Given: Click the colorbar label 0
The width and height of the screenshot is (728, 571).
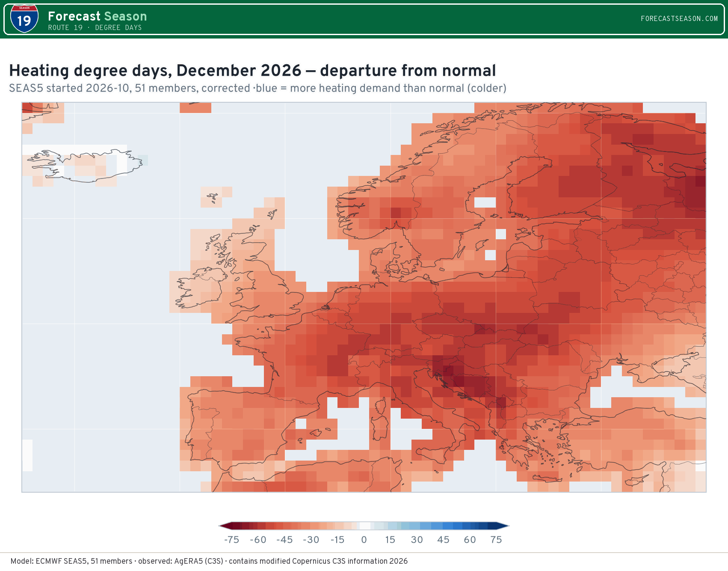Looking at the screenshot, I should (x=364, y=539).
